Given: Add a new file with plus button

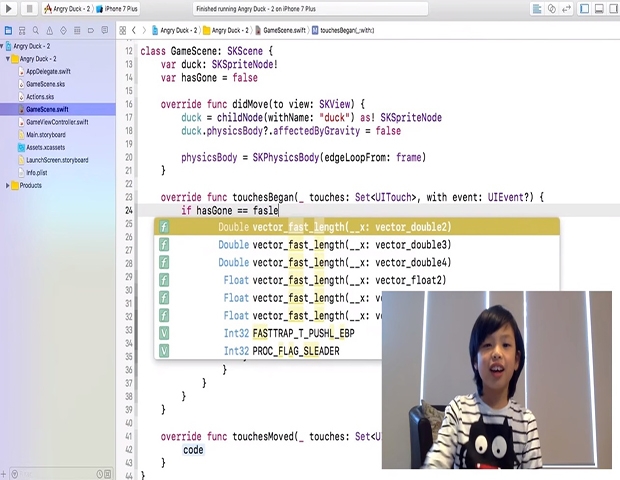Looking at the screenshot, I should tap(3, 474).
